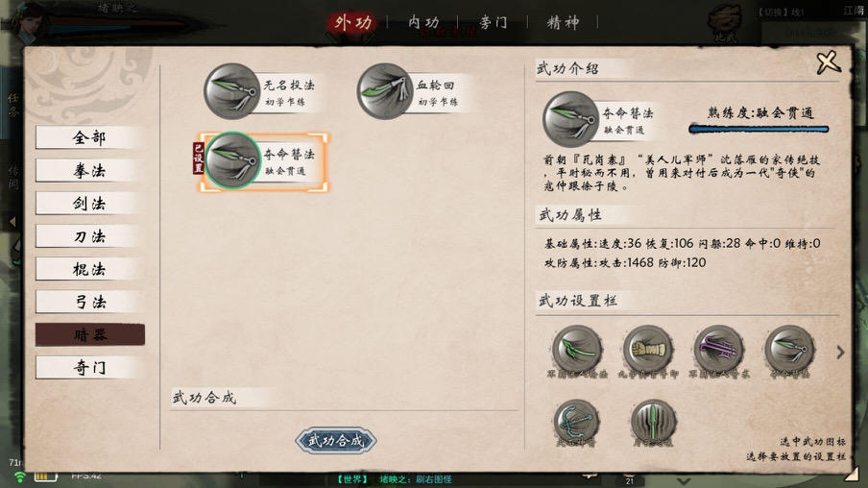The height and width of the screenshot is (488, 868).
Task: Switch to the 内功 tab
Action: pyautogui.click(x=423, y=22)
